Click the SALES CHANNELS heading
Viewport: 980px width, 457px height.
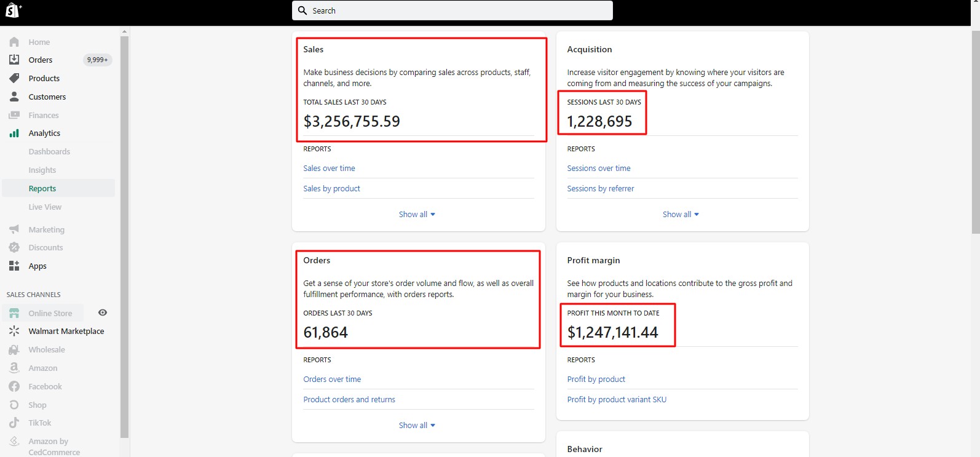click(x=33, y=295)
